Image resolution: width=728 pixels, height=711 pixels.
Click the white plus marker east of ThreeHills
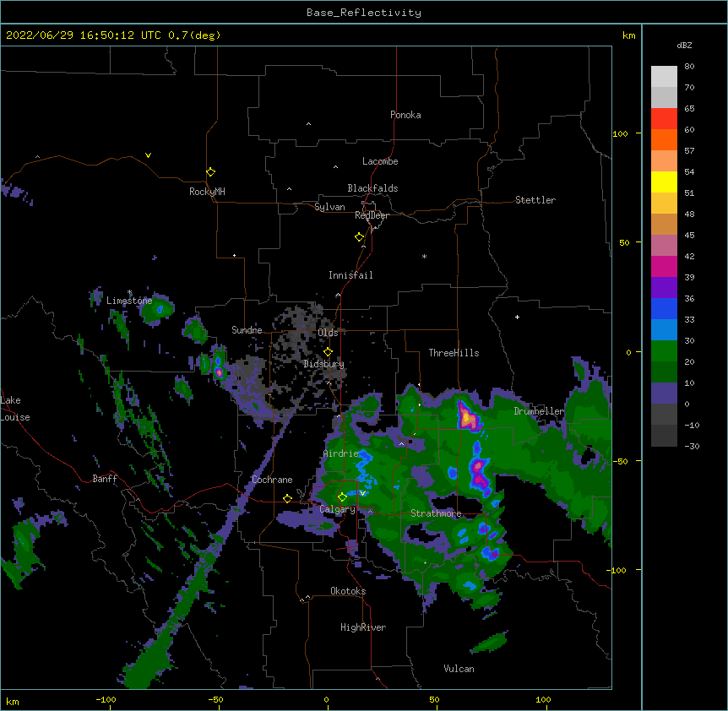(517, 317)
